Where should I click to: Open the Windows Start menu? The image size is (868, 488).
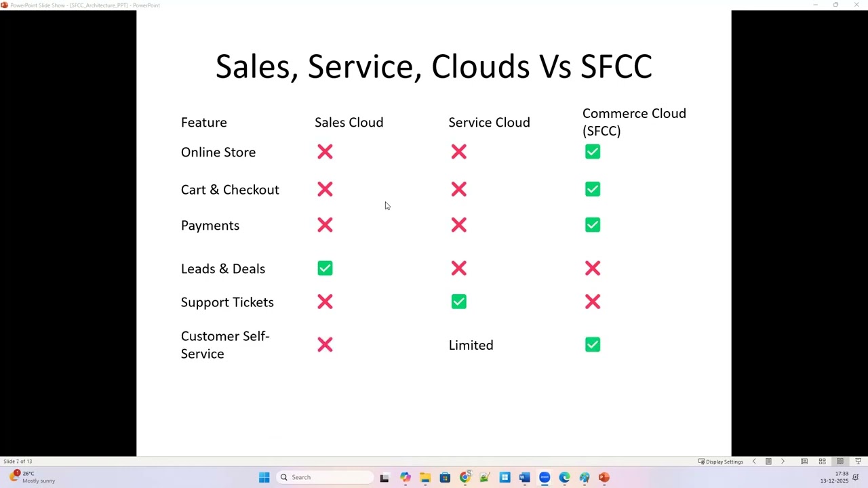tap(264, 477)
